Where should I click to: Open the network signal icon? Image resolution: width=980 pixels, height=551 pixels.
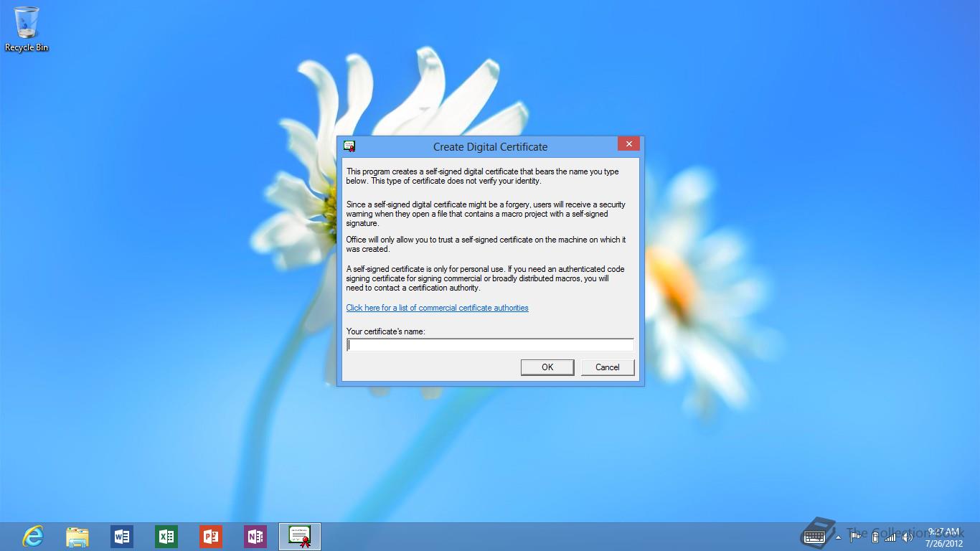[890, 537]
